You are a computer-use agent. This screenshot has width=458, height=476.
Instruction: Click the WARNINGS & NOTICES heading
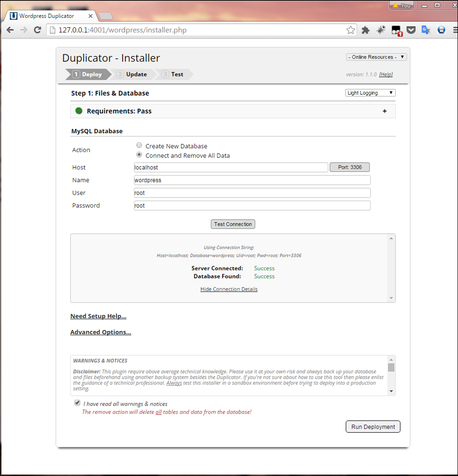(x=100, y=361)
